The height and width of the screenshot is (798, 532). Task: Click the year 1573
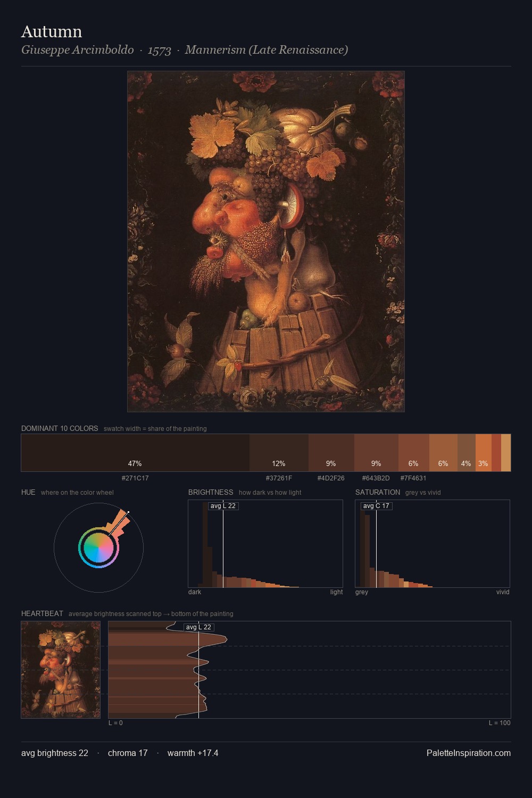pos(160,50)
